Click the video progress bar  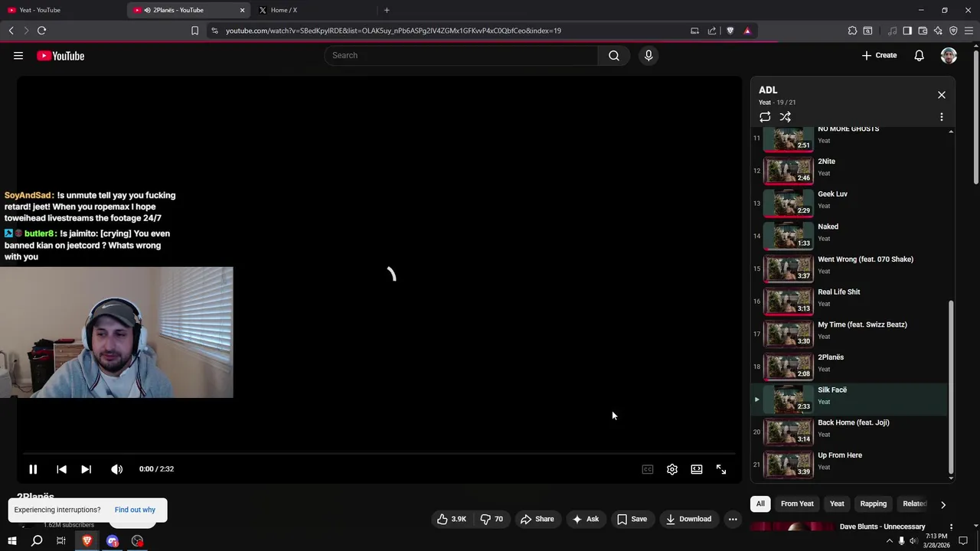coord(380,454)
